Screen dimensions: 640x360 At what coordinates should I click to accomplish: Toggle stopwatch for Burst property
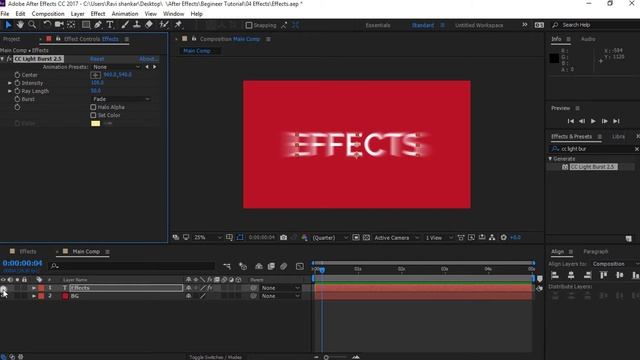click(x=17, y=99)
